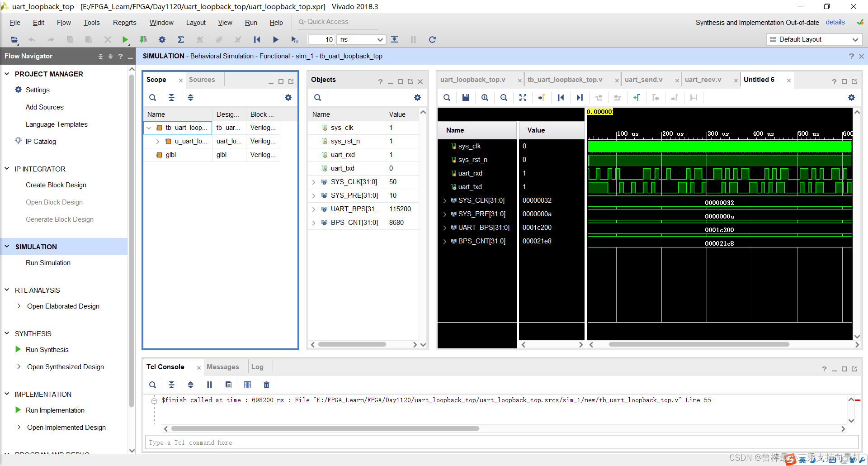Open Objects panel settings gear
This screenshot has height=466, width=868.
[417, 98]
